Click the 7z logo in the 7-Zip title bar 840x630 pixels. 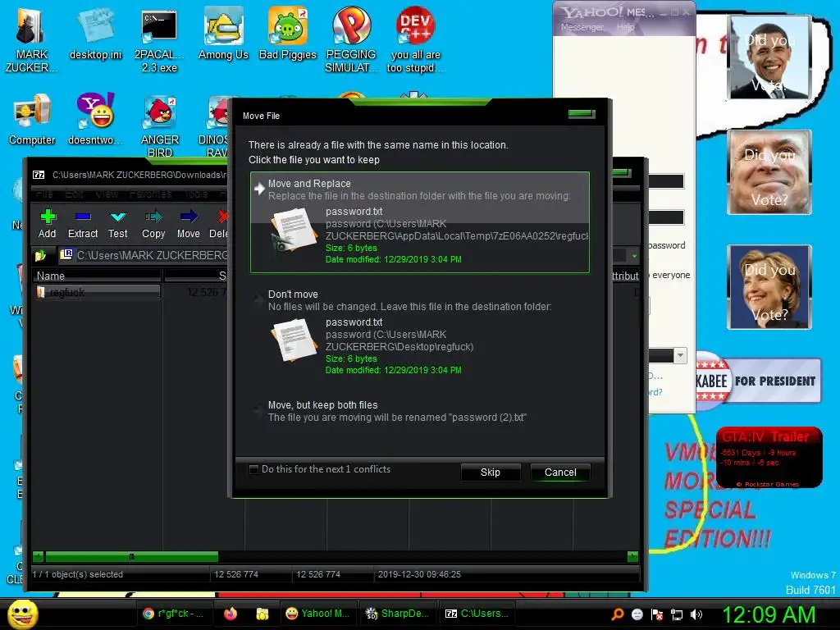coord(39,175)
